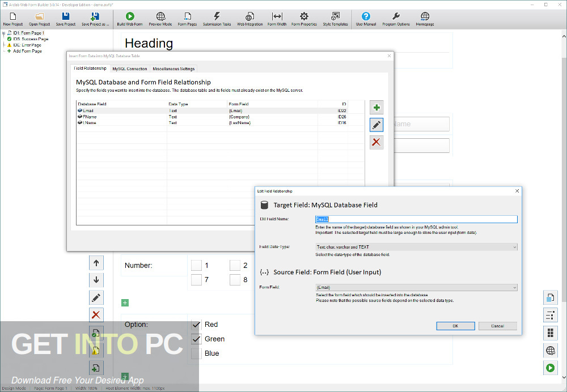Click the Form Field column header
567x392 pixels.
(273, 104)
